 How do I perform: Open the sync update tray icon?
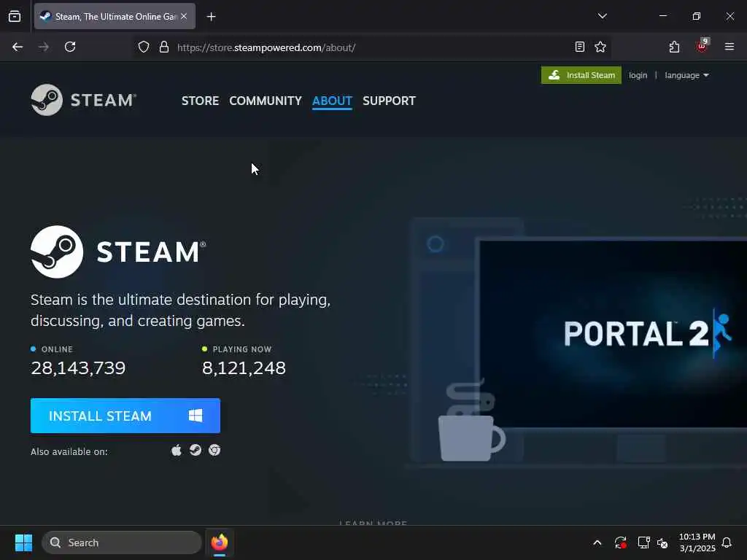tap(620, 542)
